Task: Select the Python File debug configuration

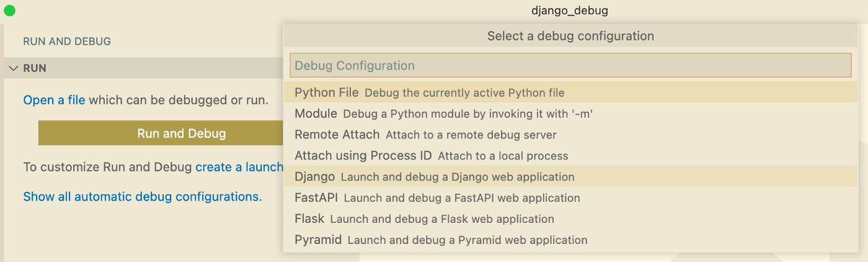Action: (x=571, y=93)
